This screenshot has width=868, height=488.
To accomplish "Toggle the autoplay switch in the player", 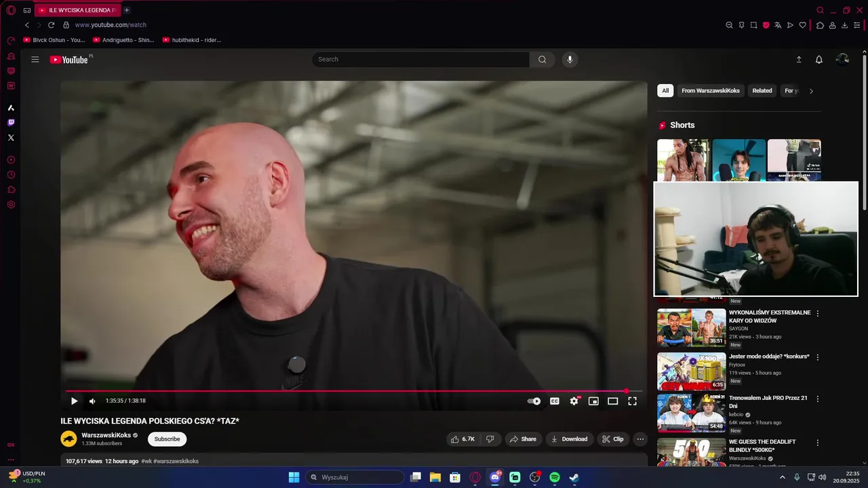I will click(x=534, y=401).
